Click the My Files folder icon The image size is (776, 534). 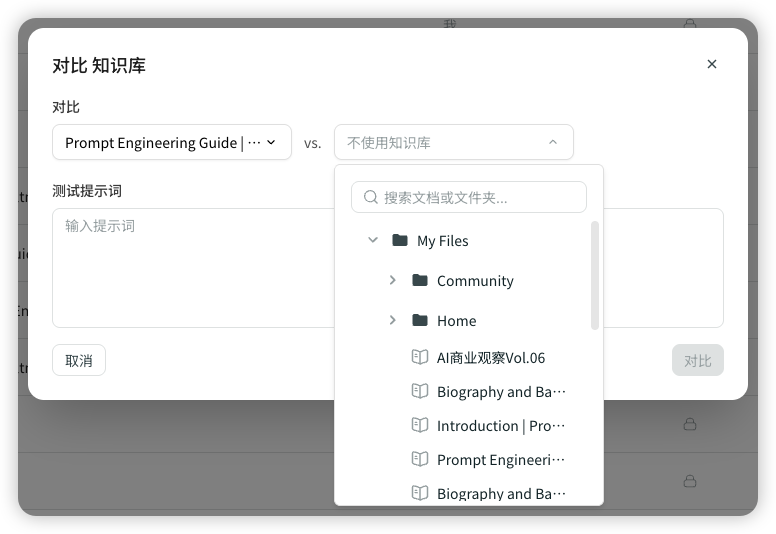(x=400, y=240)
